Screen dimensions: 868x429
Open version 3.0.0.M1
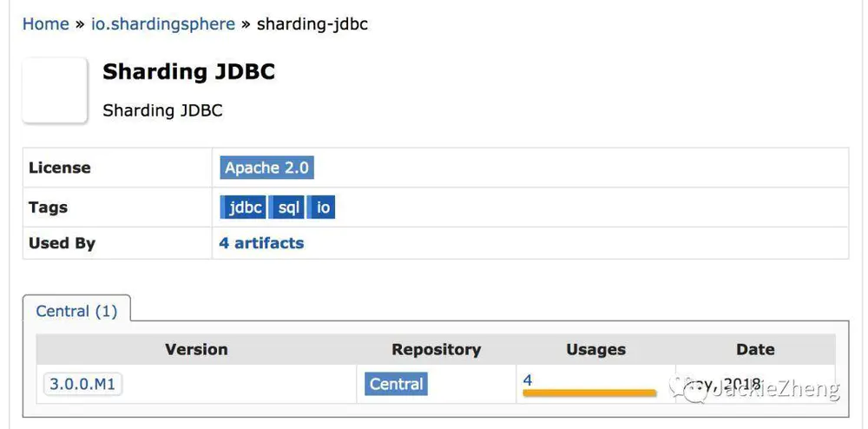(82, 384)
